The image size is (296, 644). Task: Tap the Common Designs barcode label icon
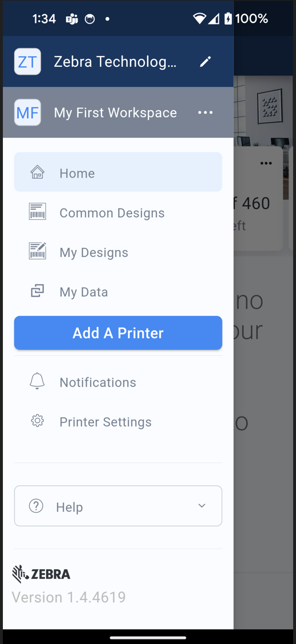[38, 211]
